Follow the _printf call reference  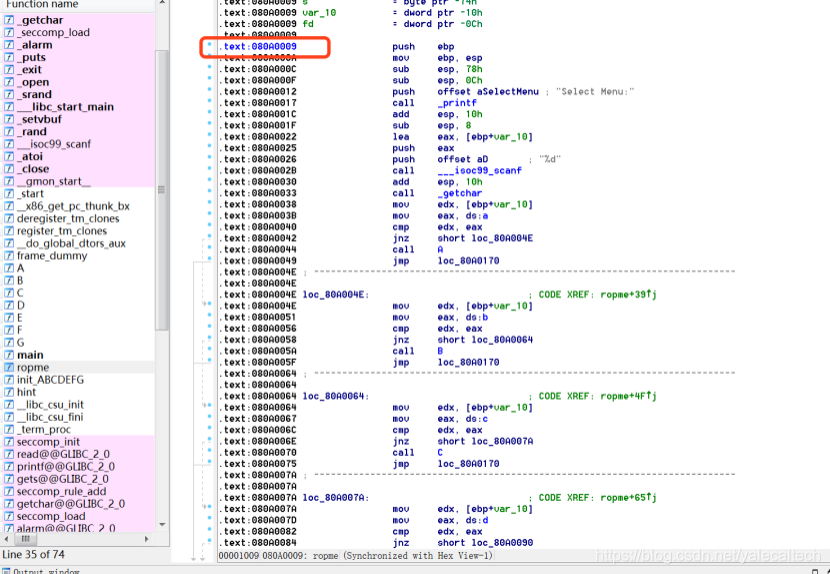[x=457, y=103]
